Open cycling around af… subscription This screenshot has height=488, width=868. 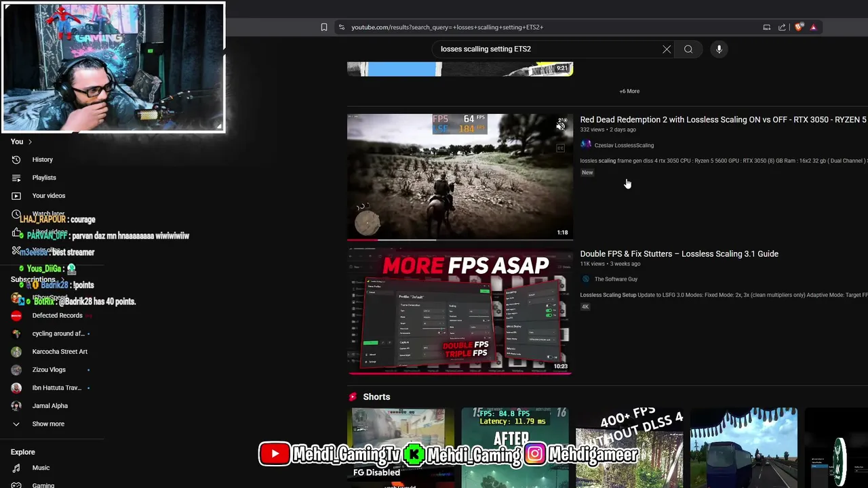(58, 333)
